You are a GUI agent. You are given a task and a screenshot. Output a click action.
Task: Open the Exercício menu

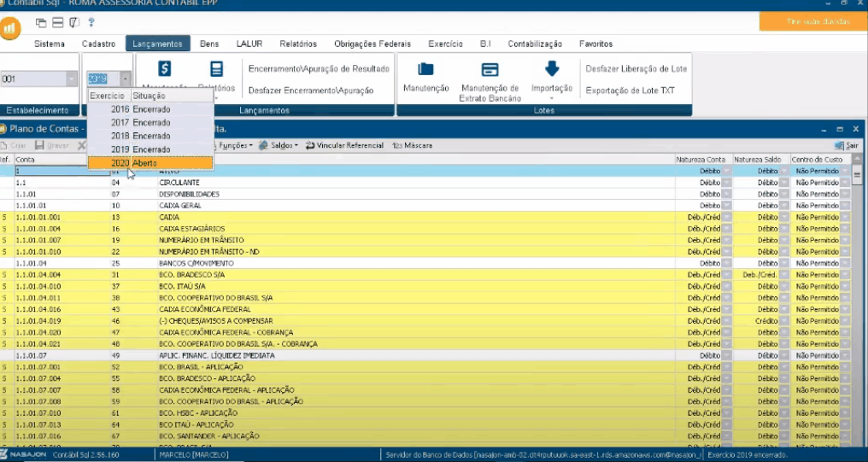(x=445, y=44)
